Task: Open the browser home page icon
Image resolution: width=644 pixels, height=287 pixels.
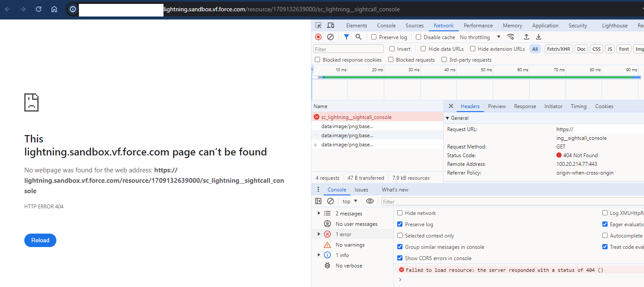Action: (x=54, y=9)
